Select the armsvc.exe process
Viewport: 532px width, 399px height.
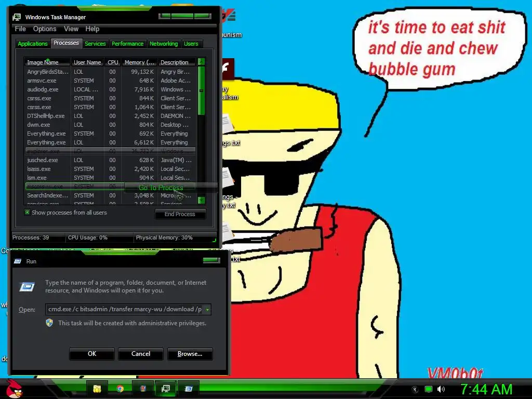point(110,81)
